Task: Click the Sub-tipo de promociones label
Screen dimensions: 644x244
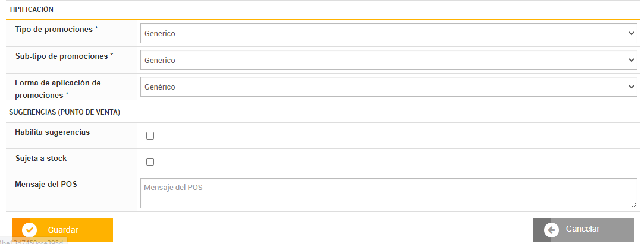Action: (62, 56)
